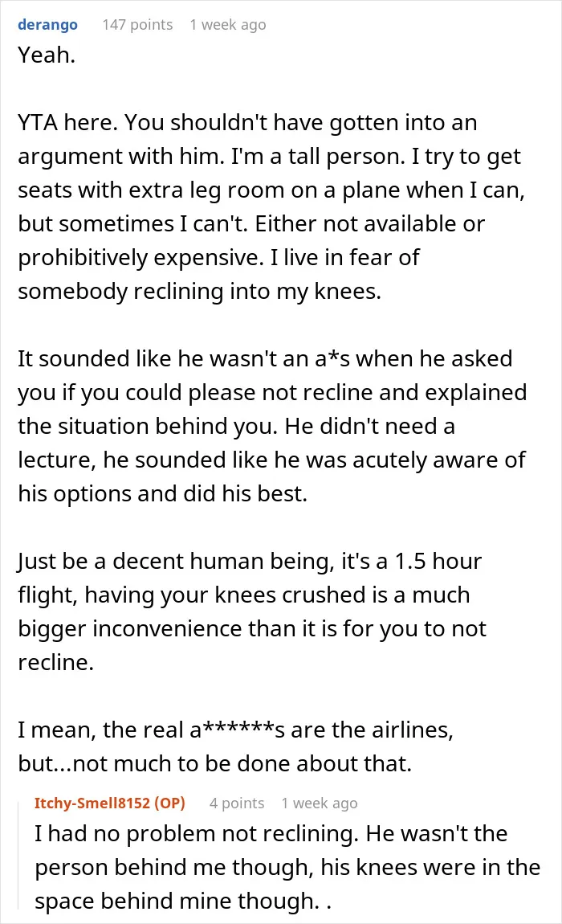Image resolution: width=562 pixels, height=924 pixels.
Task: Click the line mentioning the airlines
Action: tap(236, 730)
